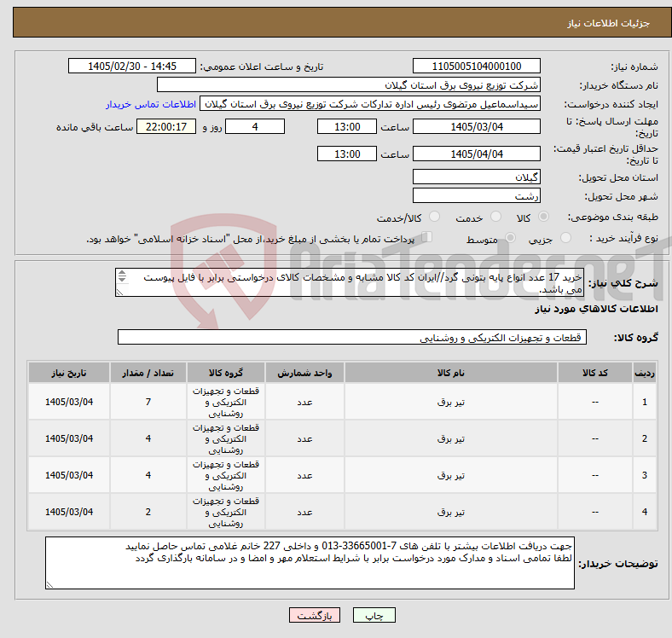Open اطلاعات تماس خریدار link

tap(151, 104)
